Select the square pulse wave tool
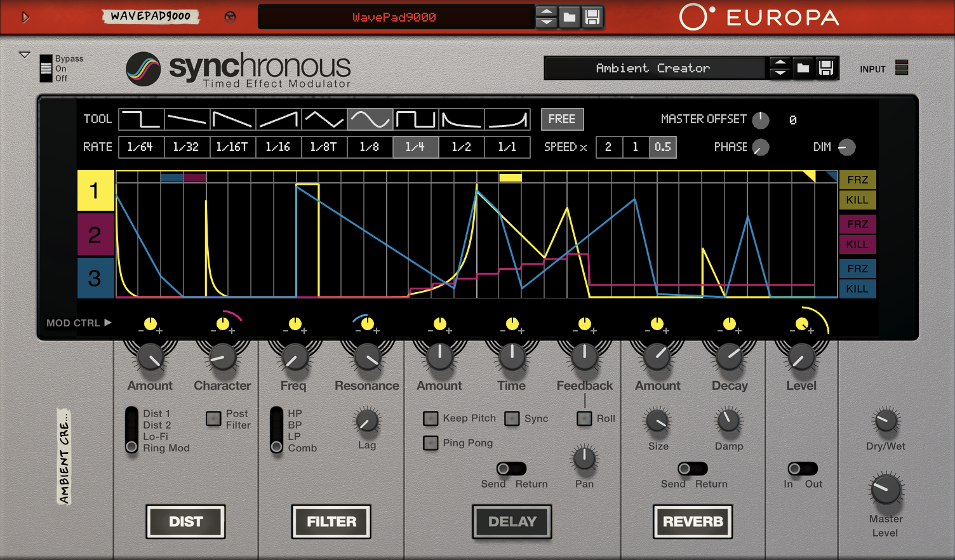The width and height of the screenshot is (955, 560). (415, 119)
